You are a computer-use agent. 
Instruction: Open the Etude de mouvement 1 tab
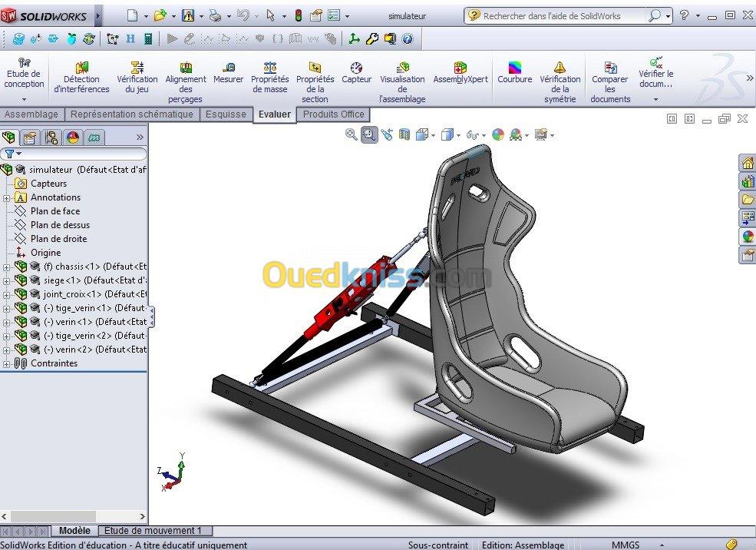pos(154,530)
